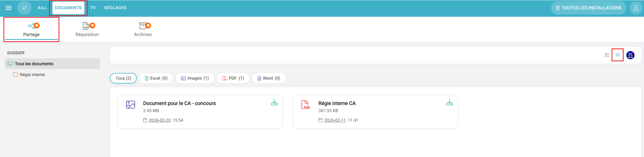Download the Régie interne CA PDF
Screen dimensions: 644x157
[x=449, y=102]
